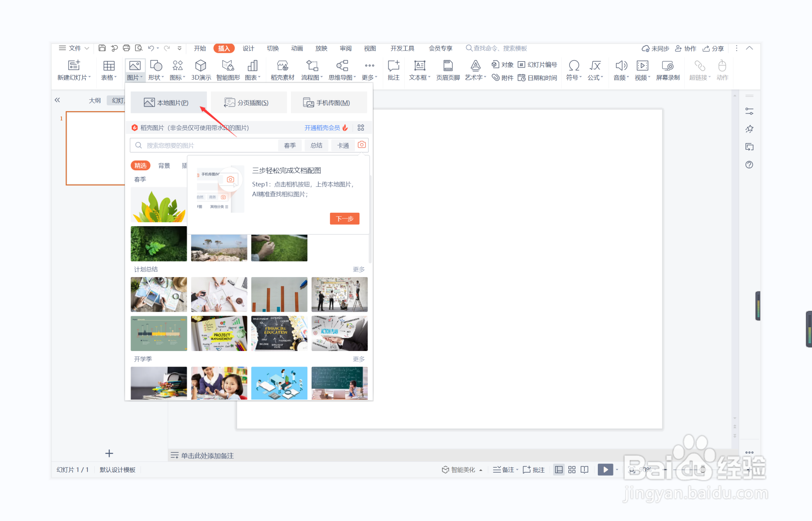The image size is (812, 521).
Task: Click the save file icon
Action: [102, 48]
